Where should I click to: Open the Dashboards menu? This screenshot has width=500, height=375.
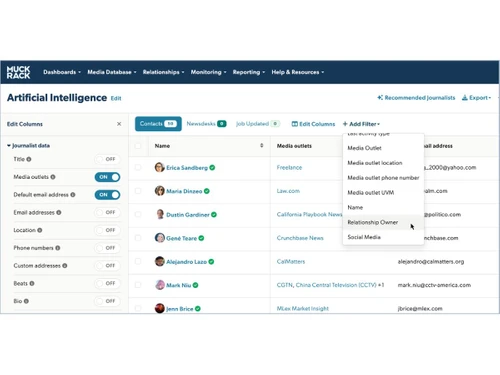62,72
